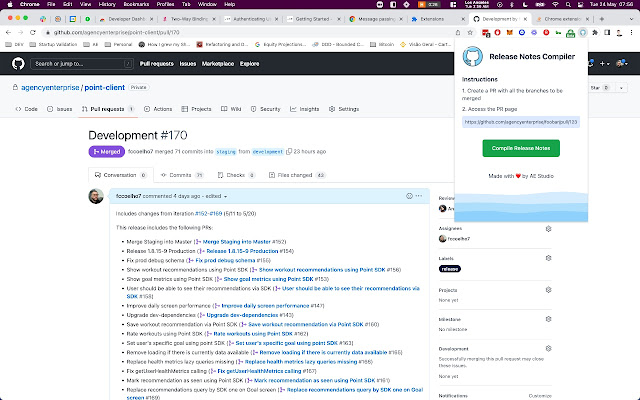640x400 pixels.
Task: Click the Milestone gear icon
Action: 548,319
